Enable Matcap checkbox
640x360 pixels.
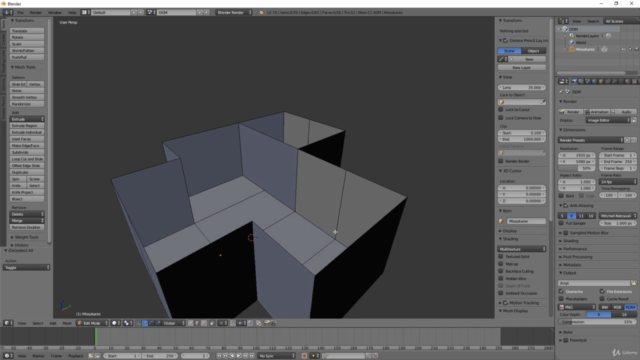pos(501,264)
